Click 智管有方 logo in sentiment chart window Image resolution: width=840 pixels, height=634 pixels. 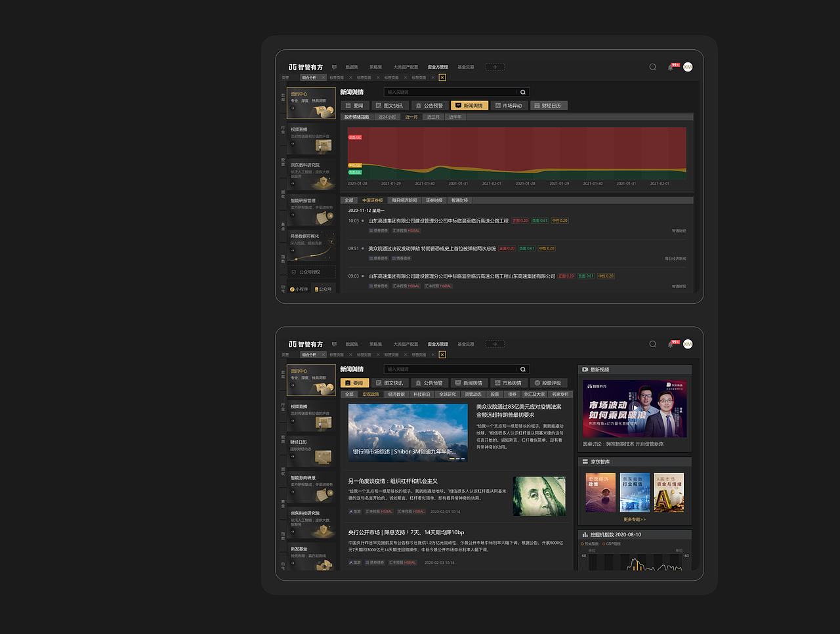[306, 67]
